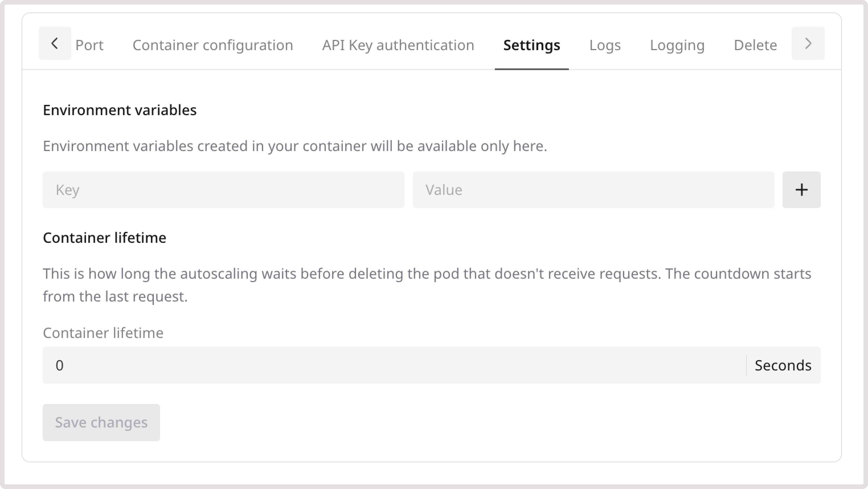868x489 pixels.
Task: Switch to the API Key authentication tab
Action: 398,45
